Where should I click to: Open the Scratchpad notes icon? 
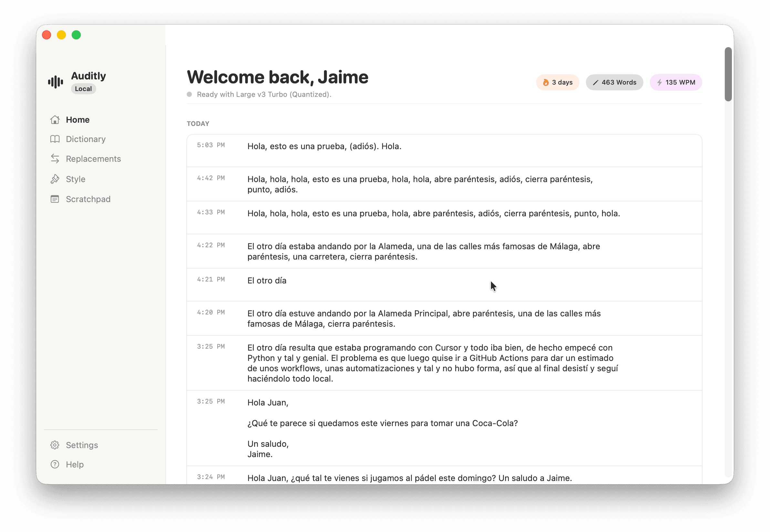pyautogui.click(x=55, y=199)
